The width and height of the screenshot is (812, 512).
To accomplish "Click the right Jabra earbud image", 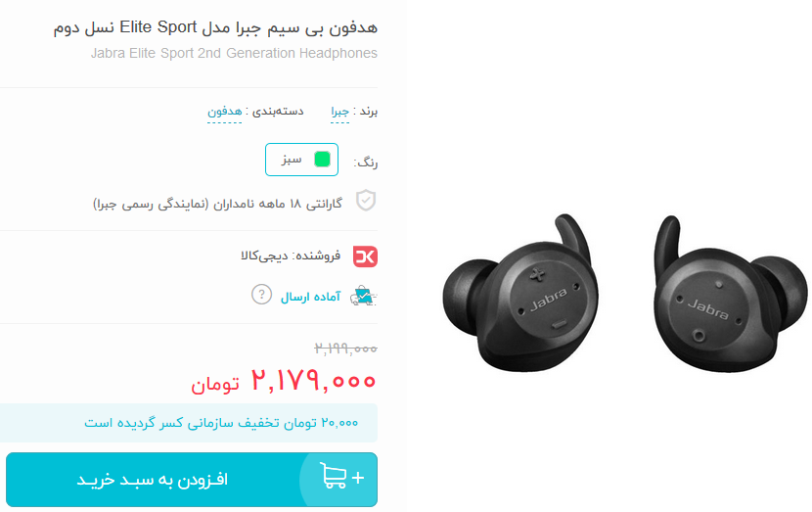I will (x=730, y=294).
